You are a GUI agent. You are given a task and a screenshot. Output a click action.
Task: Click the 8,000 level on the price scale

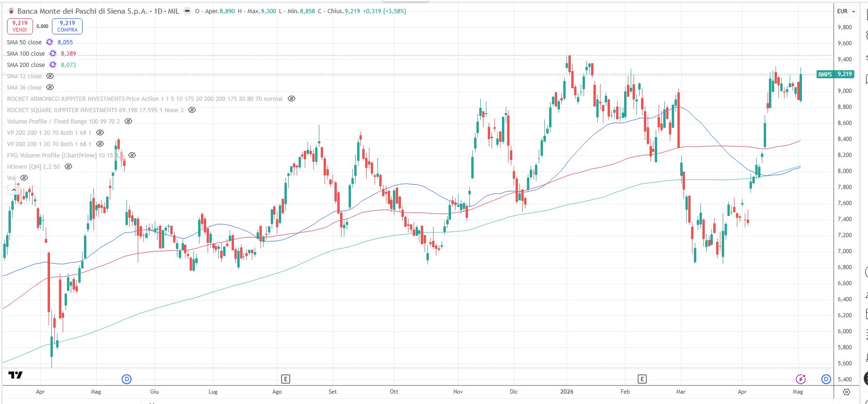[844, 171]
